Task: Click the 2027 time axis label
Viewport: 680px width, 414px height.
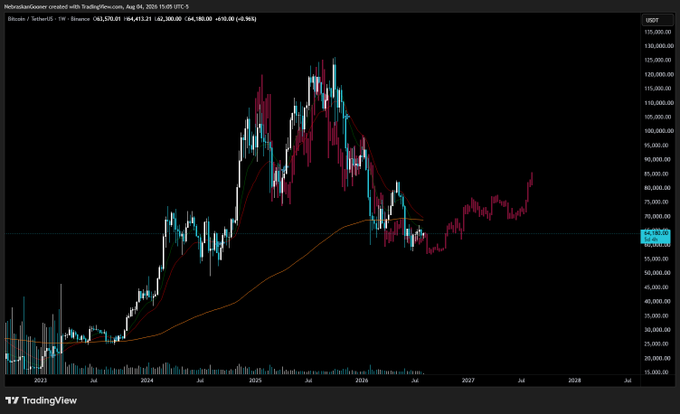Action: [468, 381]
